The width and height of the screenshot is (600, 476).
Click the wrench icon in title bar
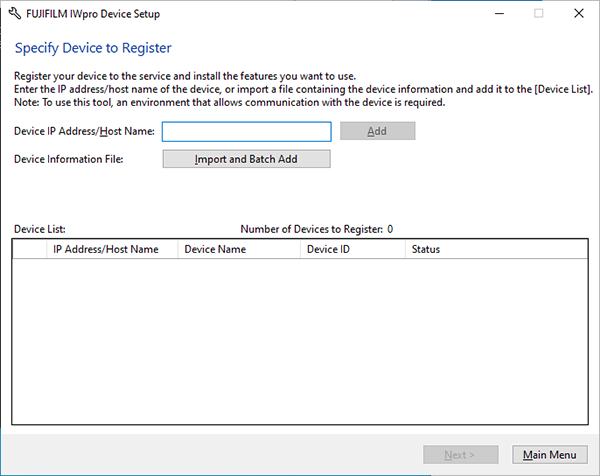point(15,14)
